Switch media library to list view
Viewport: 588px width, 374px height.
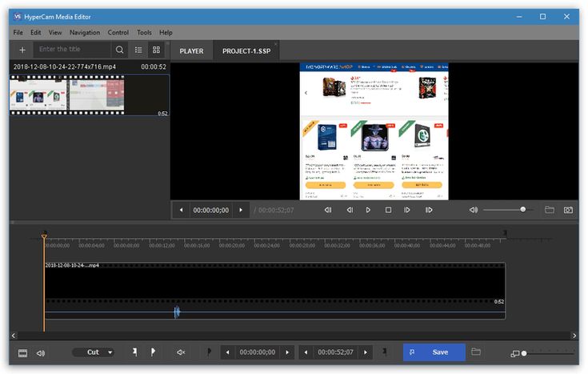click(138, 50)
